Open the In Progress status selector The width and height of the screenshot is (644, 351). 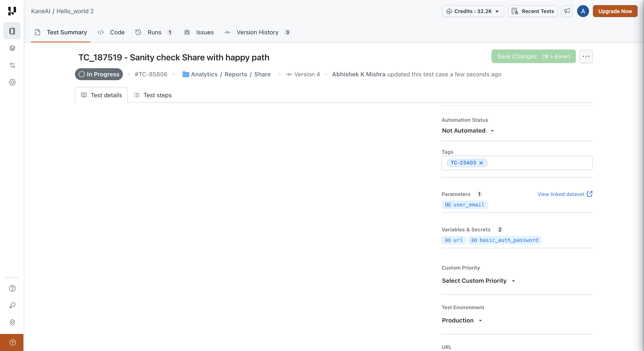[99, 74]
